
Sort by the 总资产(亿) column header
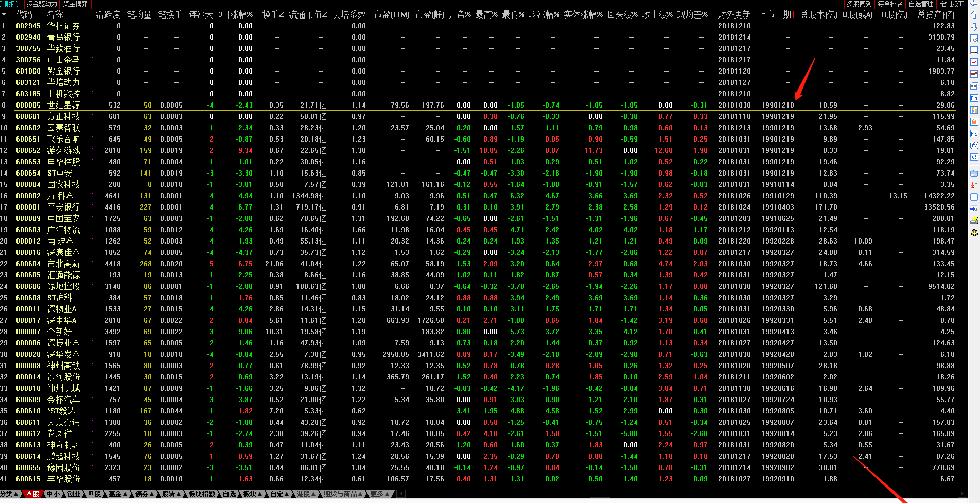click(x=936, y=14)
